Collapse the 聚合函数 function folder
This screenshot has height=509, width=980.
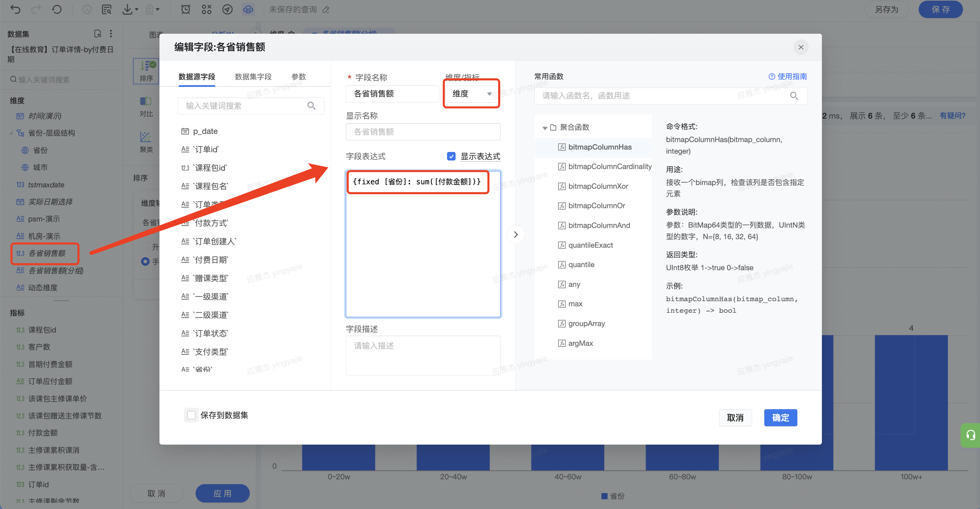(x=545, y=127)
